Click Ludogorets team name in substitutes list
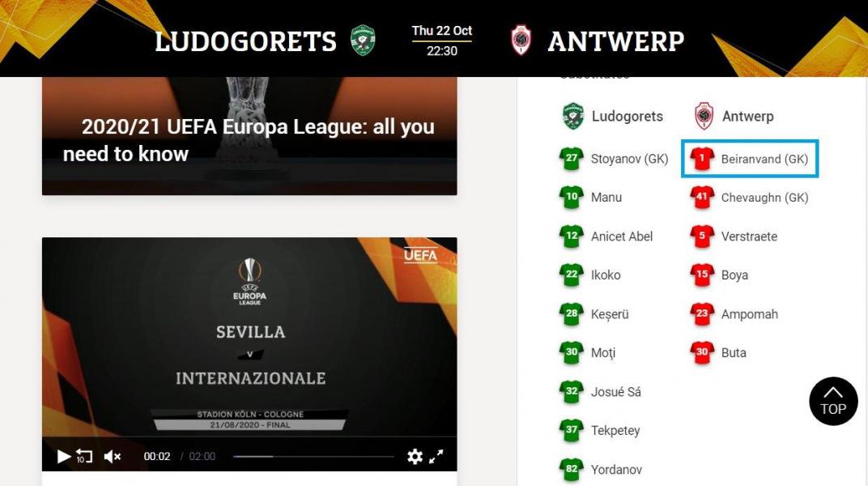 (628, 117)
